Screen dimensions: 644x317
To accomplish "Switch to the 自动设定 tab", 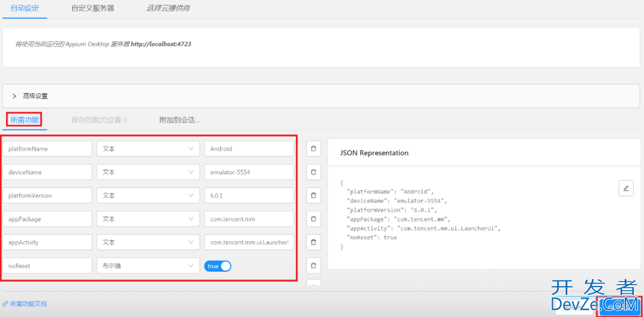I will (x=24, y=8).
